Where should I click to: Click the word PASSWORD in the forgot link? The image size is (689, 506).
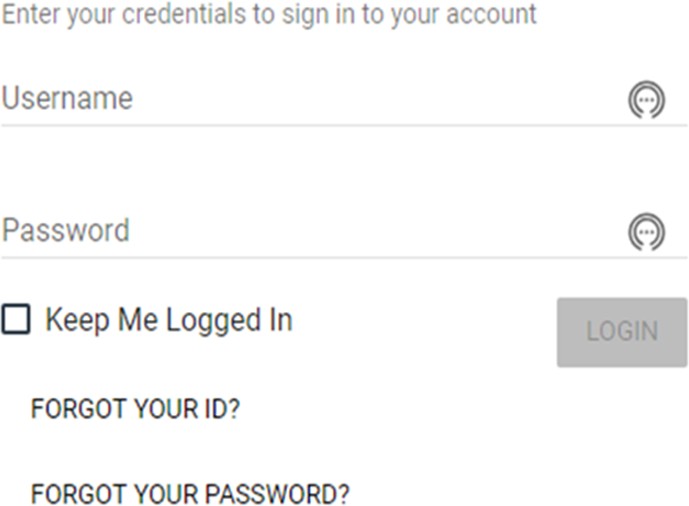(277, 494)
